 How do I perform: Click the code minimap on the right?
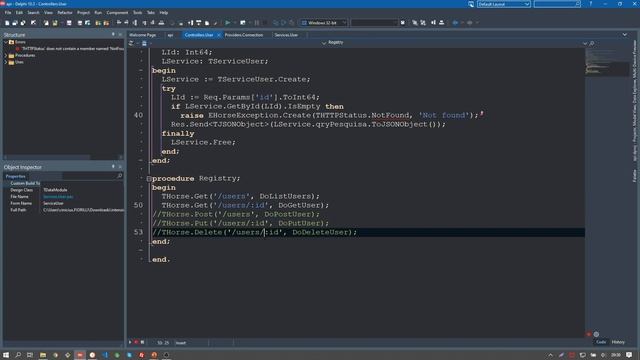coord(607,62)
